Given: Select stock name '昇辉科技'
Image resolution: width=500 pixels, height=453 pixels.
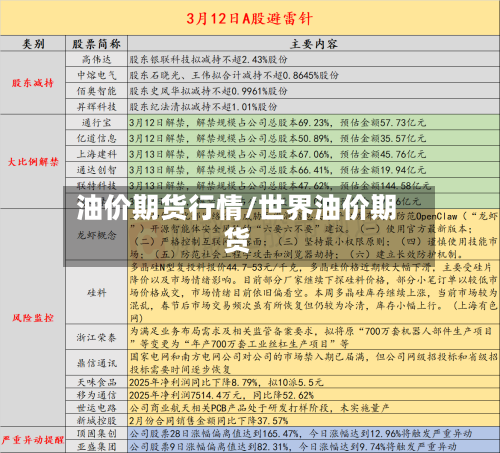Looking at the screenshot, I should (96, 107).
